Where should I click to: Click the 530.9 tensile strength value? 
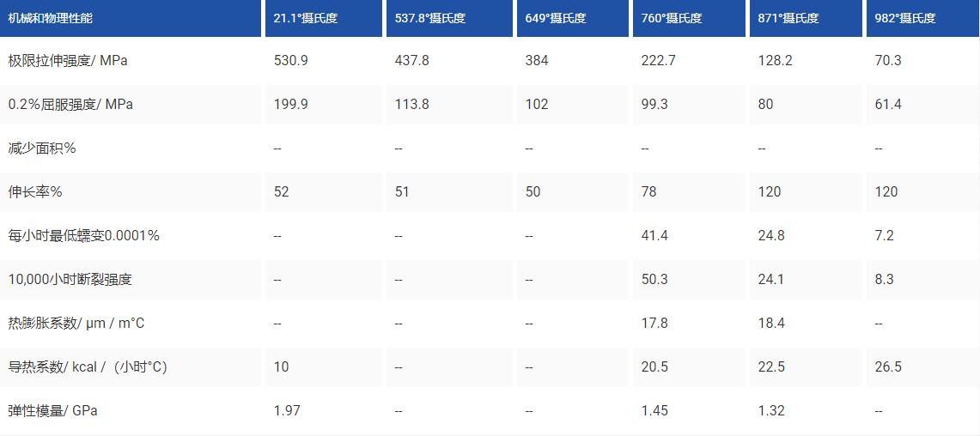[x=291, y=61]
